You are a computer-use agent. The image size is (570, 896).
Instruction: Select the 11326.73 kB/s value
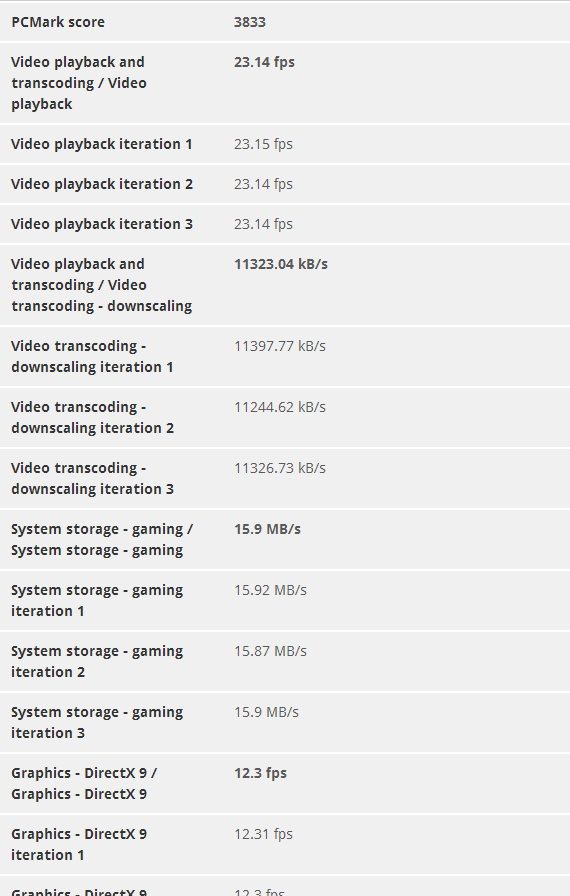[x=280, y=468]
